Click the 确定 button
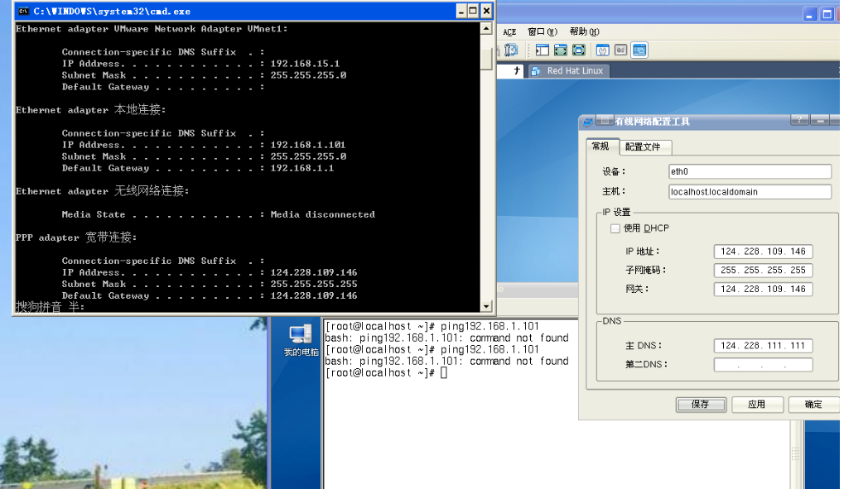Viewport: 868px width, 489px height. tap(813, 405)
